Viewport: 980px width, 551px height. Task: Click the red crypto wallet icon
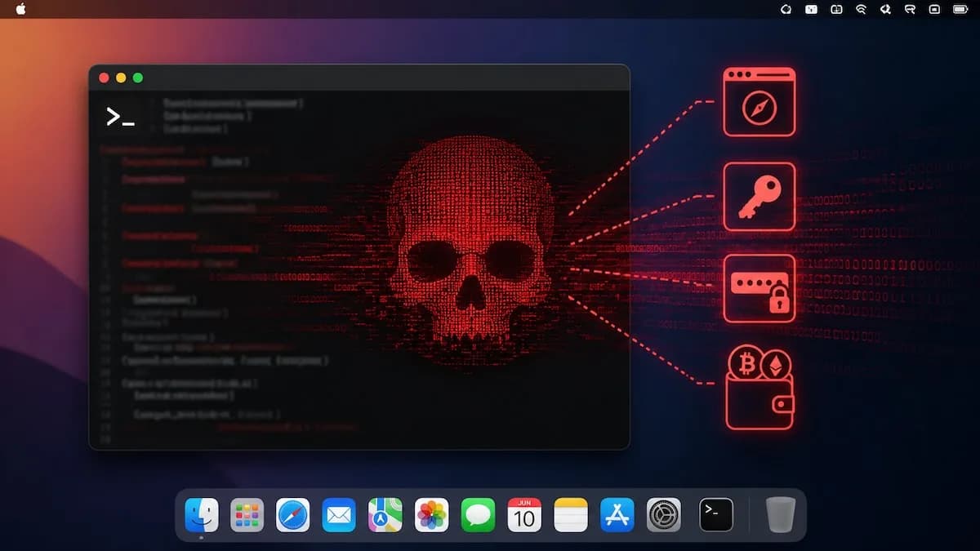[759, 388]
